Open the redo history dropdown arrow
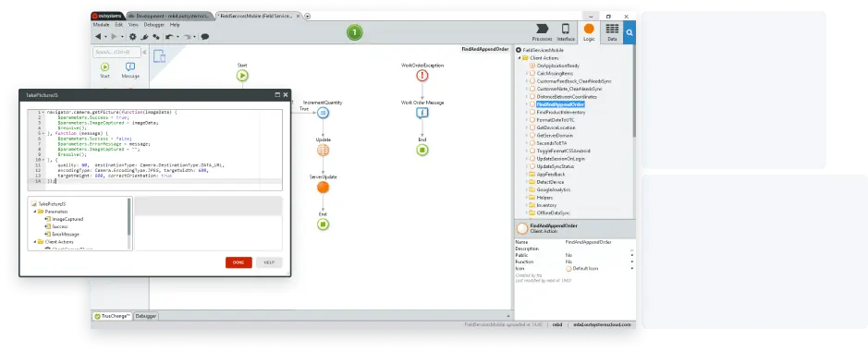 195,37
